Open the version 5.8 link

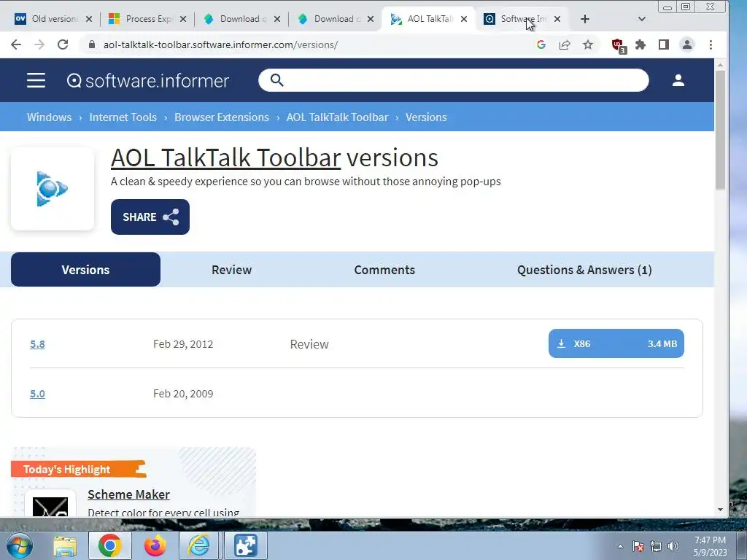pos(37,344)
